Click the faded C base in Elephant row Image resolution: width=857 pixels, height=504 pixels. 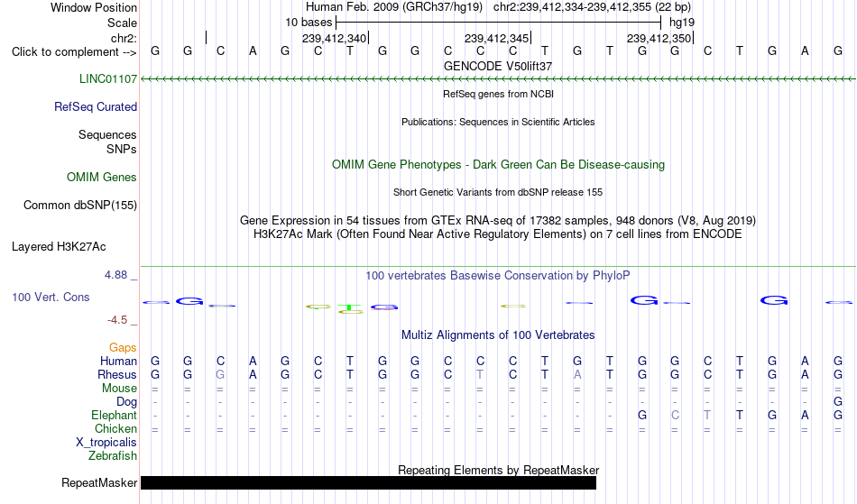tap(675, 416)
